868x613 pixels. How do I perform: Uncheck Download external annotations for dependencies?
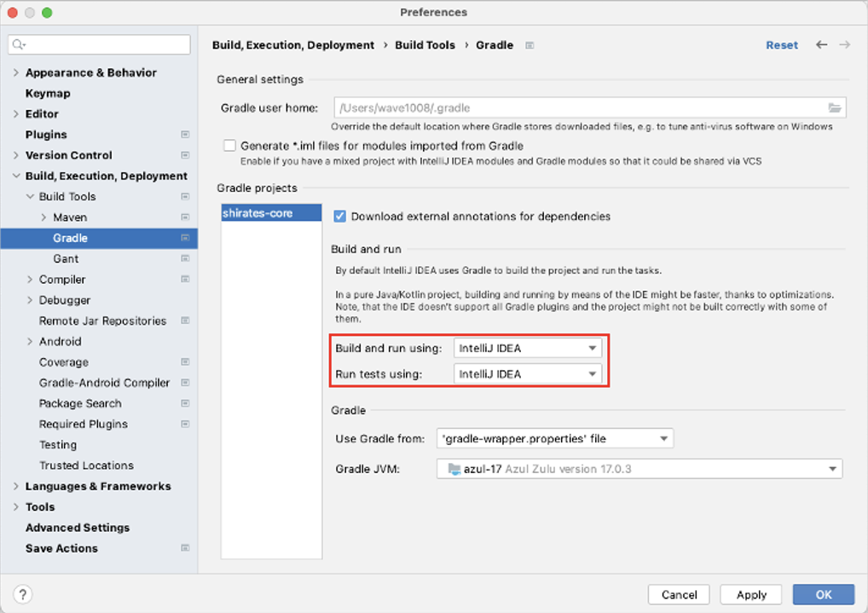pos(339,217)
